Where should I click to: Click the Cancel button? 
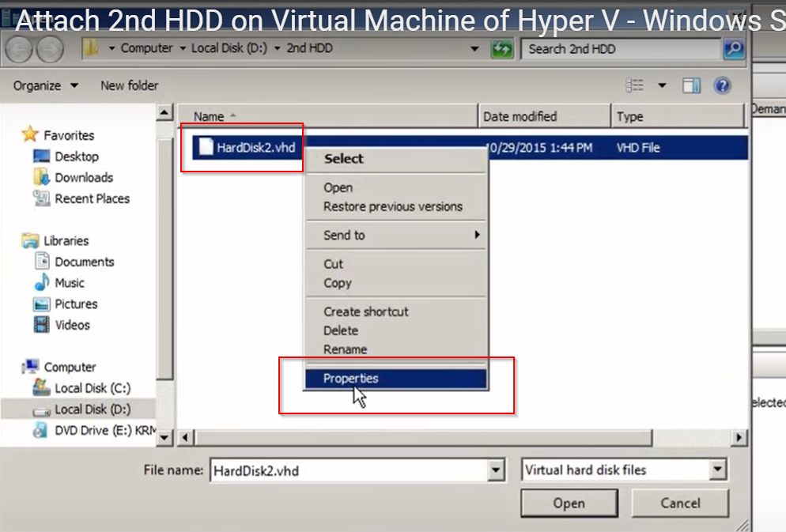[680, 503]
